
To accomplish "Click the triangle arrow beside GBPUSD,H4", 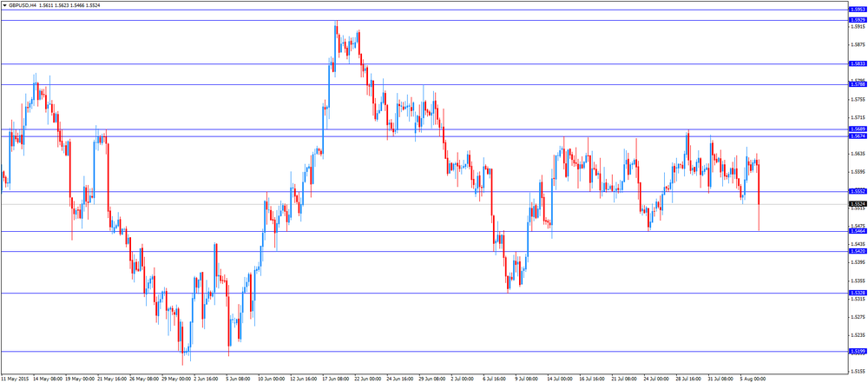I will click(4, 3).
